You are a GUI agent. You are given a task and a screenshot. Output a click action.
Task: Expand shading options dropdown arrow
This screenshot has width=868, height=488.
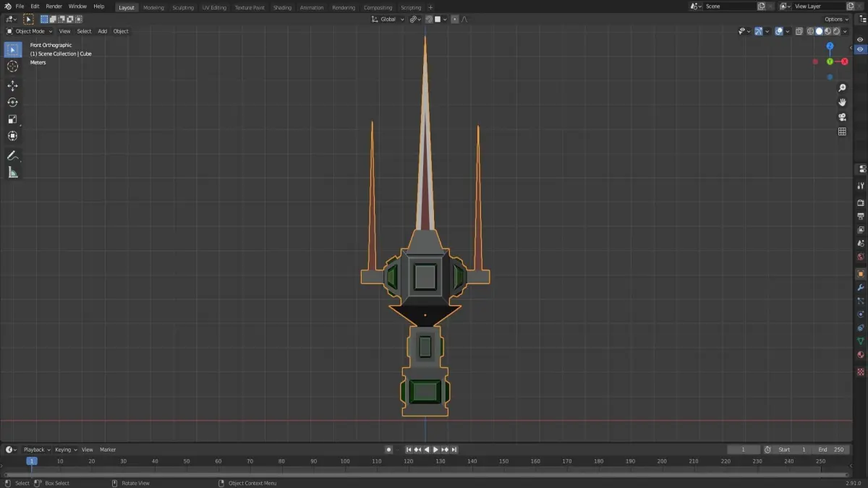[846, 31]
